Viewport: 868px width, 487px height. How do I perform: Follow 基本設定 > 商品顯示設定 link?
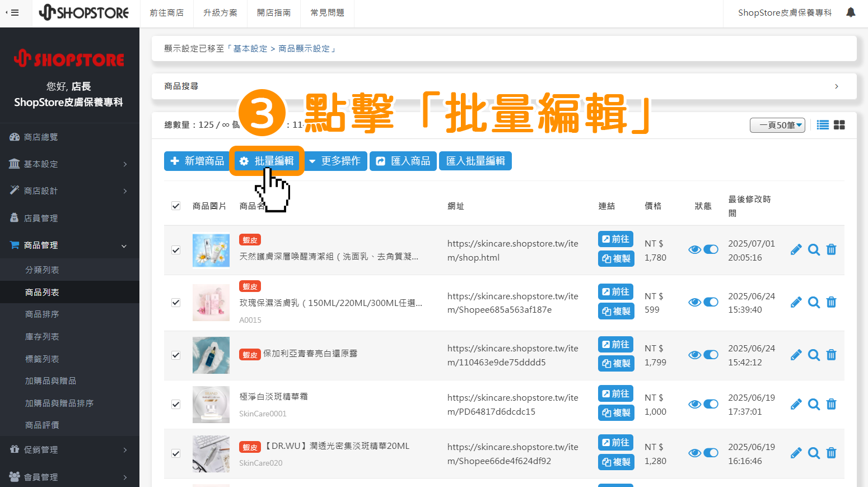pos(281,49)
